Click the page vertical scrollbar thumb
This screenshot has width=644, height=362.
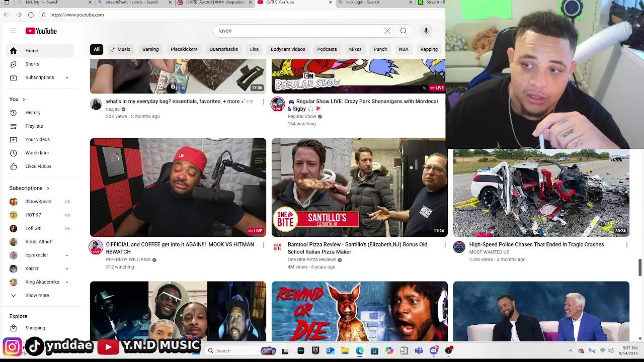click(x=640, y=268)
